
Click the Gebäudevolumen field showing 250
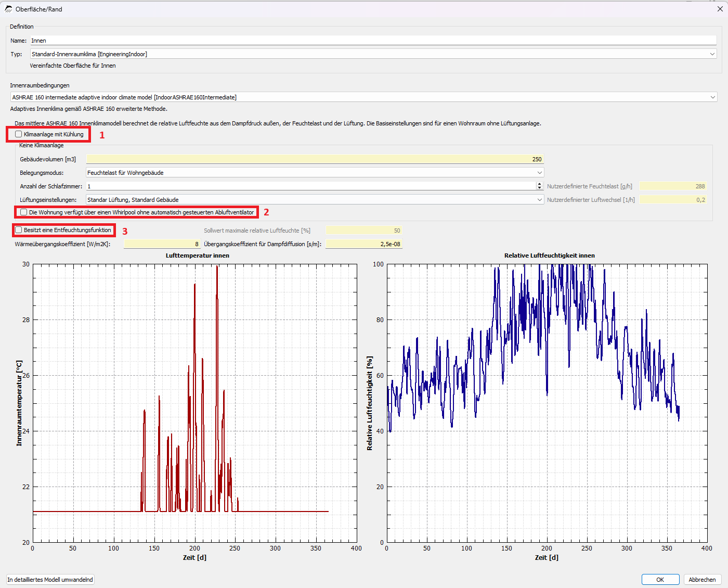315,159
